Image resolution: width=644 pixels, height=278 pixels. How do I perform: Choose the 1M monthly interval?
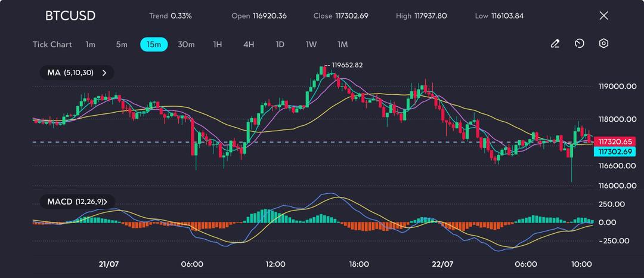coord(342,44)
